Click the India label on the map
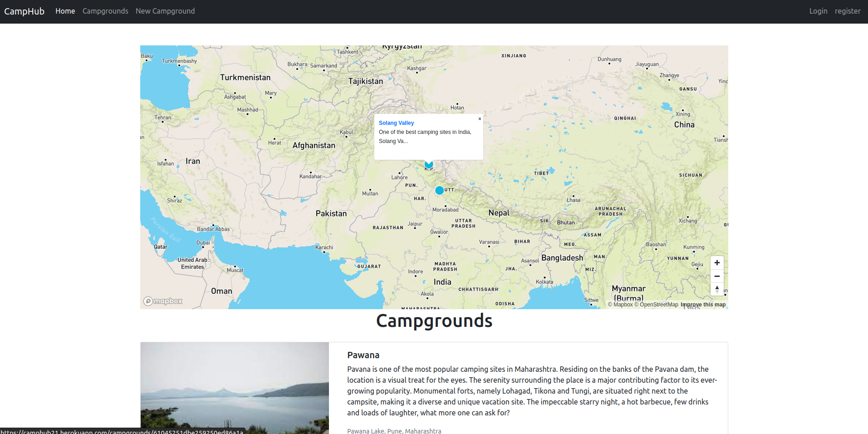The width and height of the screenshot is (868, 434). pos(442,282)
